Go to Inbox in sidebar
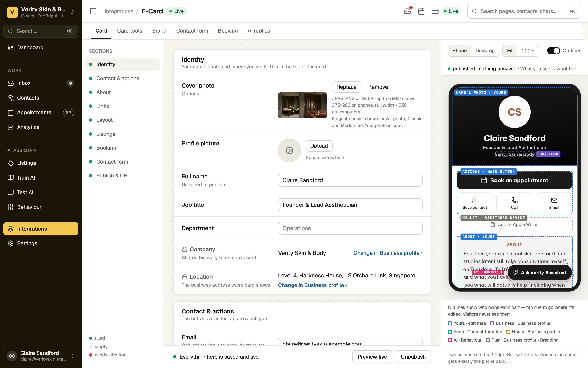588x368 pixels. 41,83
